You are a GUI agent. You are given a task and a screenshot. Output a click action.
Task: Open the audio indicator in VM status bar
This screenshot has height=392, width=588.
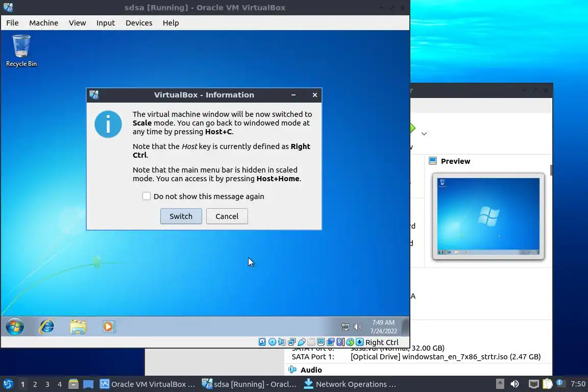click(282, 342)
